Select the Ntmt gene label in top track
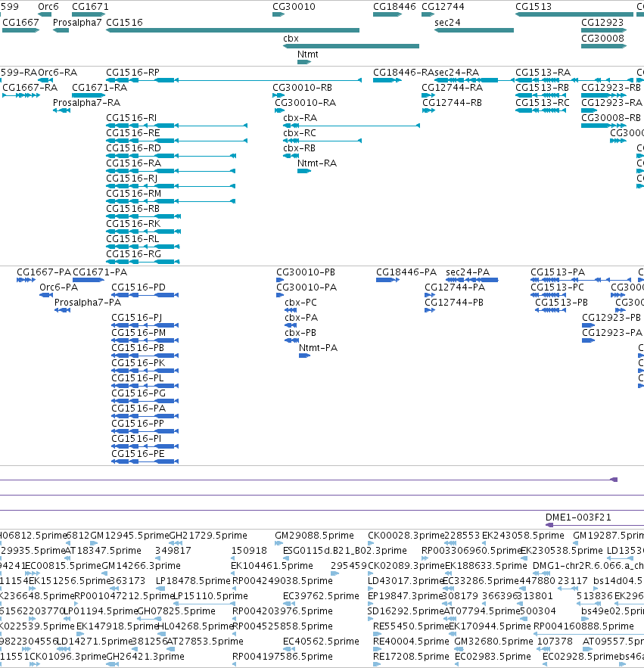 [x=308, y=54]
